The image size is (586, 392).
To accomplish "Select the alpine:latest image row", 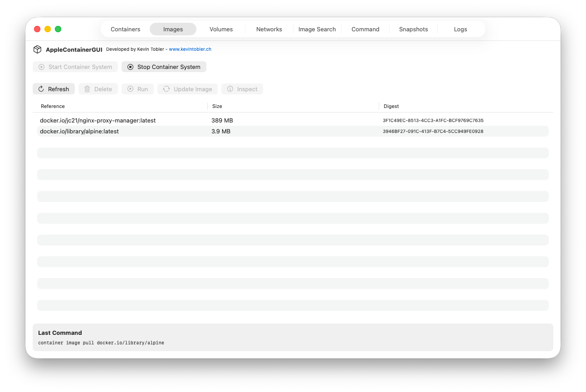I will point(181,131).
